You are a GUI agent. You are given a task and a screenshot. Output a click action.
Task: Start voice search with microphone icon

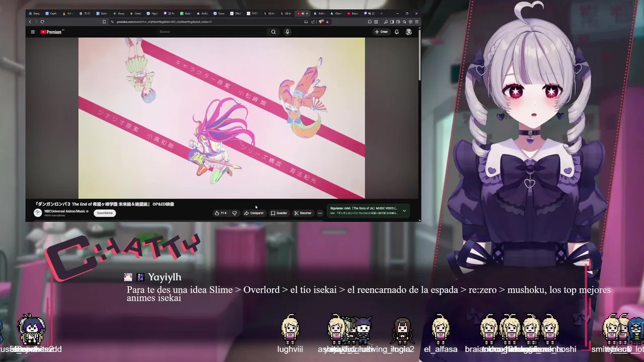tap(287, 32)
